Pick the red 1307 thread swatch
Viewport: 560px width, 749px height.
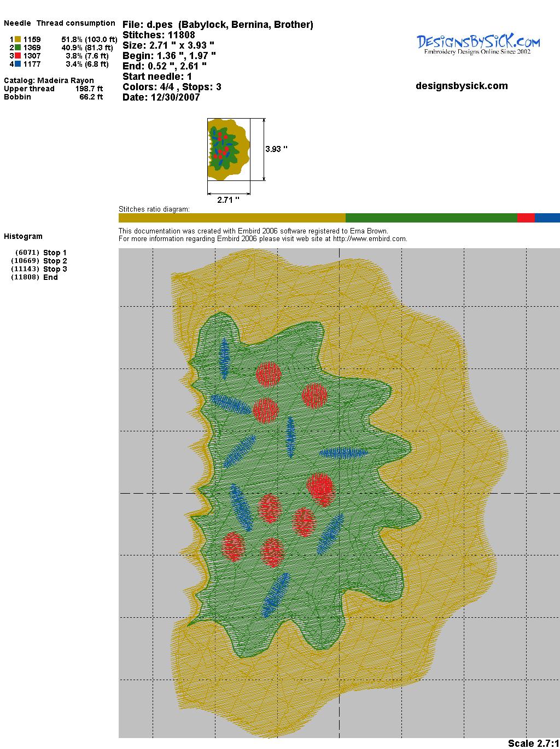coord(18,56)
